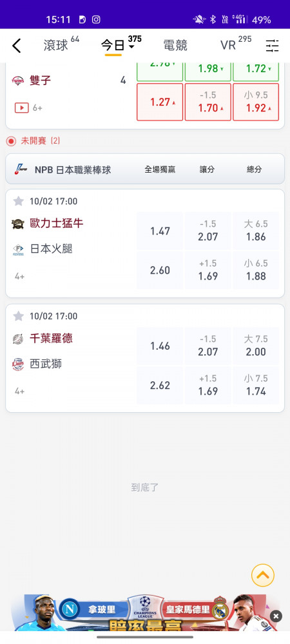Expand the 今日 dropdown arrow
The image size is (290, 644).
click(131, 47)
